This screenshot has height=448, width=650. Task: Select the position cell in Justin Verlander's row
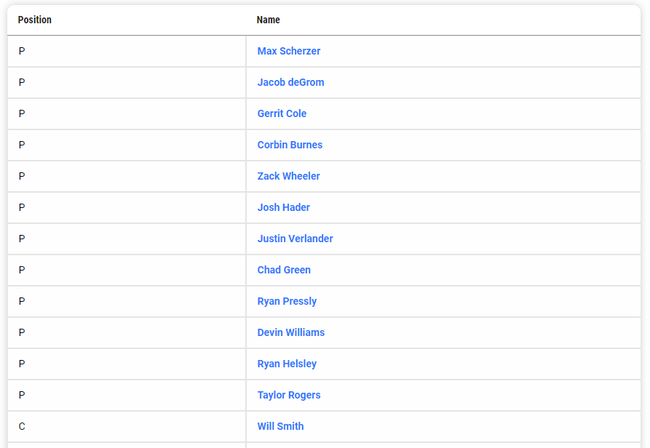22,239
